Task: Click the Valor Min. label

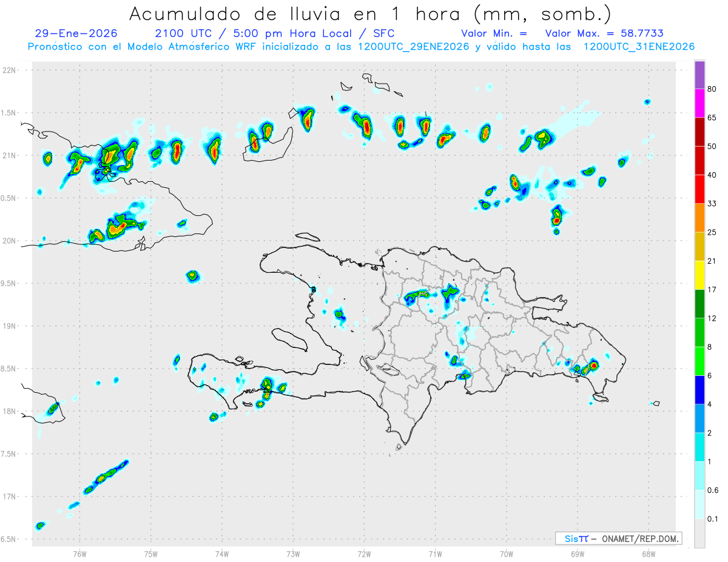Action: tap(494, 33)
